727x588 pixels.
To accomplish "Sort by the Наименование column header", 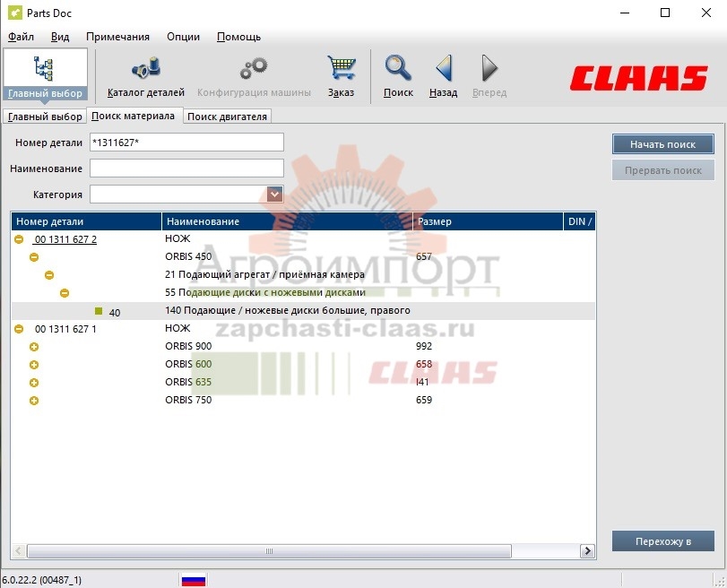I will 287,221.
